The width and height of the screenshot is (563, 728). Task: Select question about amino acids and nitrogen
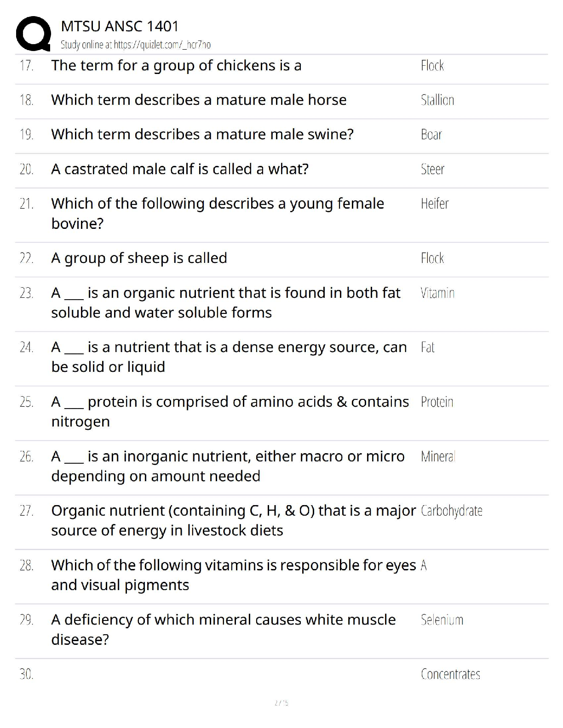[x=230, y=411]
